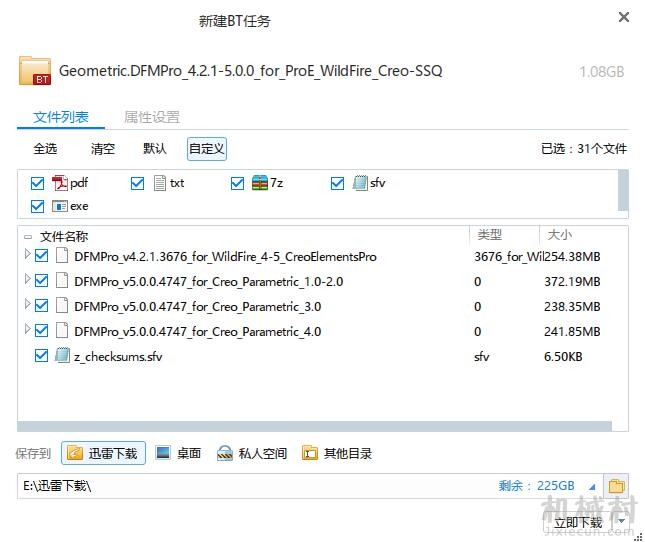645x542 pixels.
Task: Click the file type panel vertical scrollbar
Action: point(623,190)
